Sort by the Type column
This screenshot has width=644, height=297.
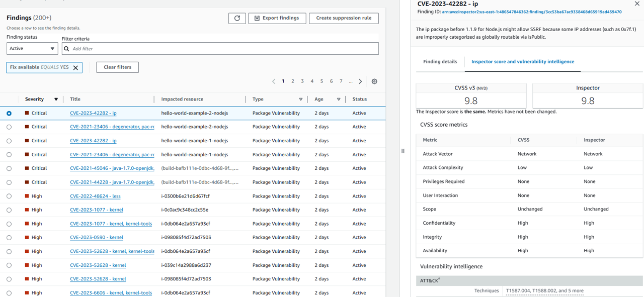tap(301, 100)
